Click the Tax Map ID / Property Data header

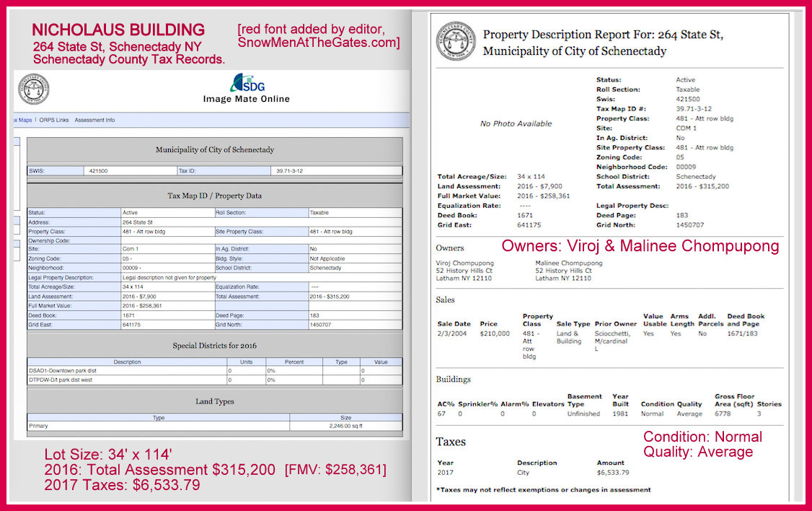click(x=214, y=196)
